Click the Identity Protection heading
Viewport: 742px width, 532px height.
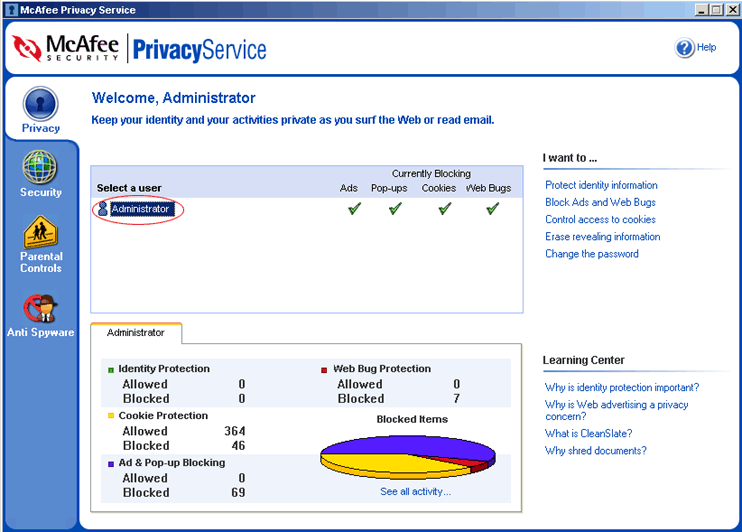coord(164,368)
